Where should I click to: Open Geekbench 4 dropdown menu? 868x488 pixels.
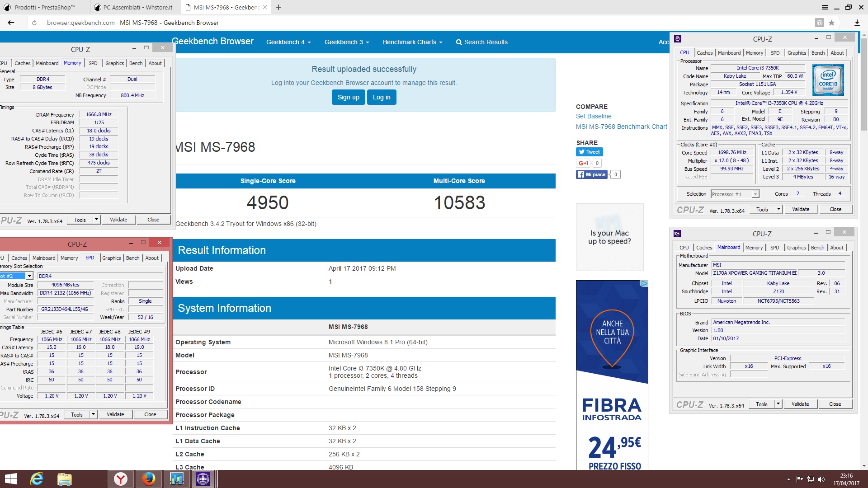click(x=288, y=42)
